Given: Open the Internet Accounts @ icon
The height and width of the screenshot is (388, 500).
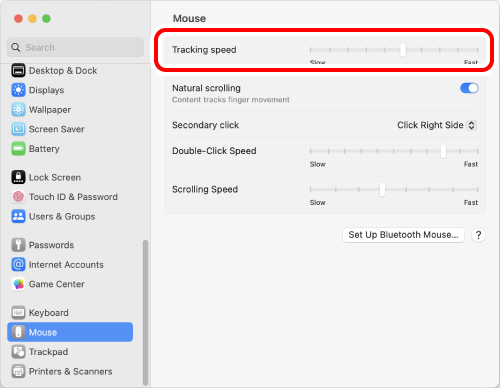Looking at the screenshot, I should click(x=18, y=264).
